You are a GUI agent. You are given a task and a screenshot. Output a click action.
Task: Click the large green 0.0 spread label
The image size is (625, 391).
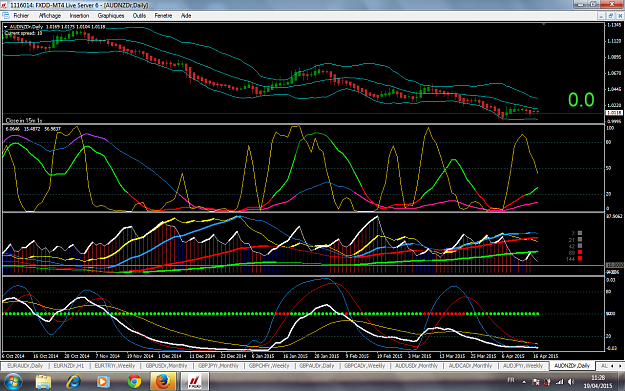[x=581, y=100]
